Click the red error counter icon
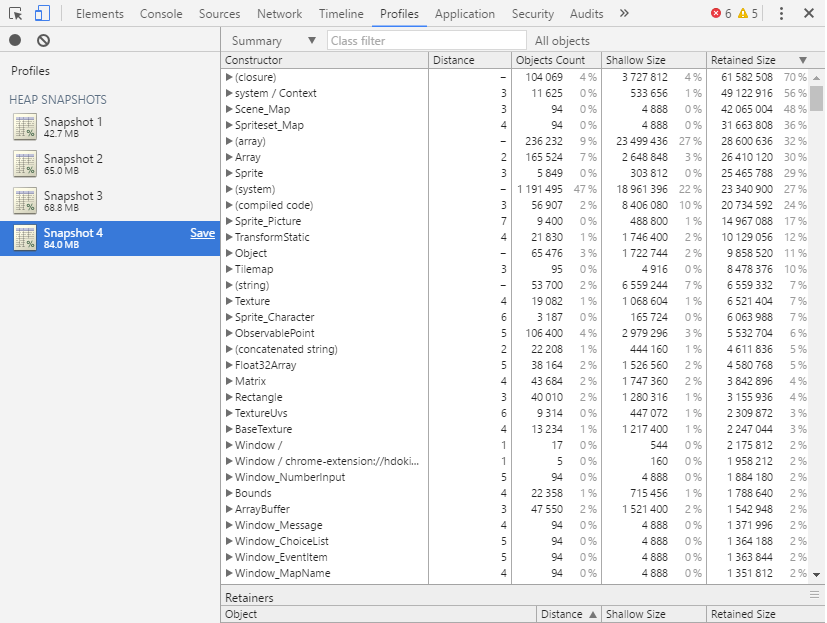 coord(716,14)
